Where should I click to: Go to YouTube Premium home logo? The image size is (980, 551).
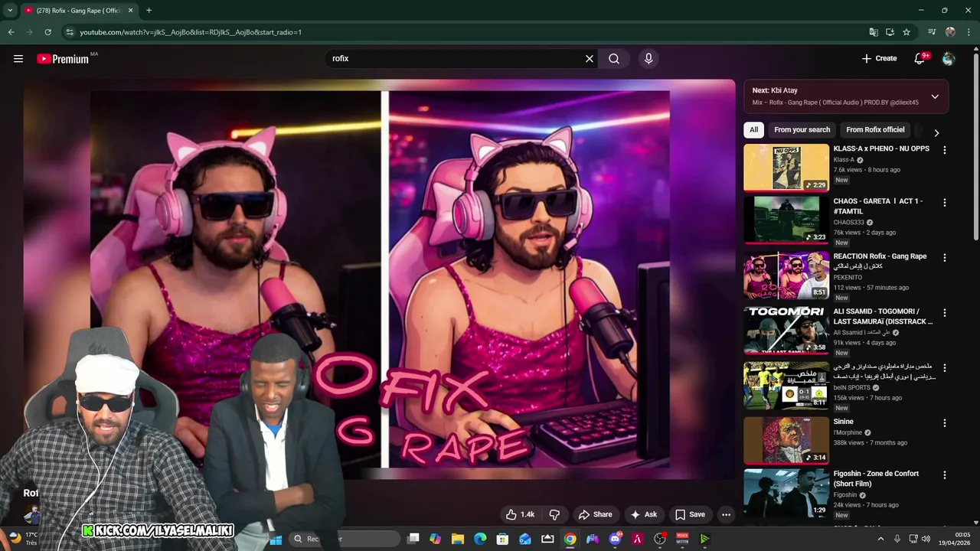63,59
